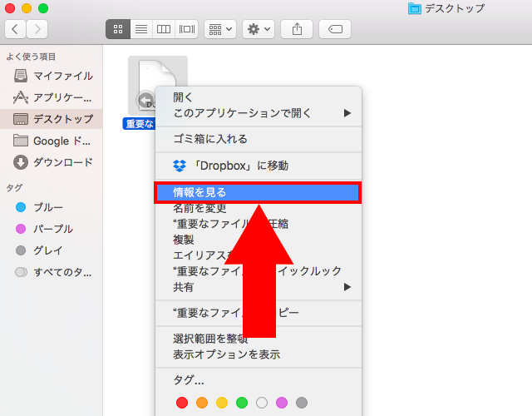
Task: Open the gear Action menu dropdown
Action: point(258,29)
